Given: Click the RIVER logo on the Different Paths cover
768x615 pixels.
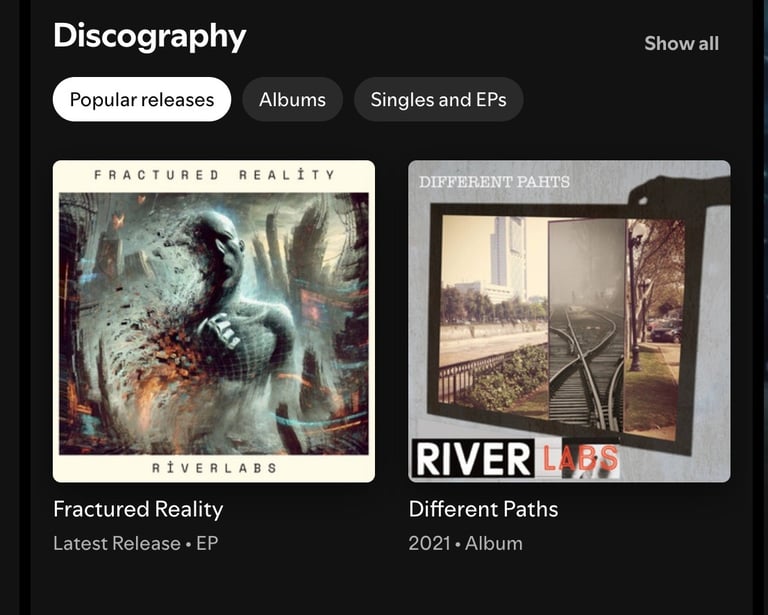Looking at the screenshot, I should pyautogui.click(x=473, y=458).
